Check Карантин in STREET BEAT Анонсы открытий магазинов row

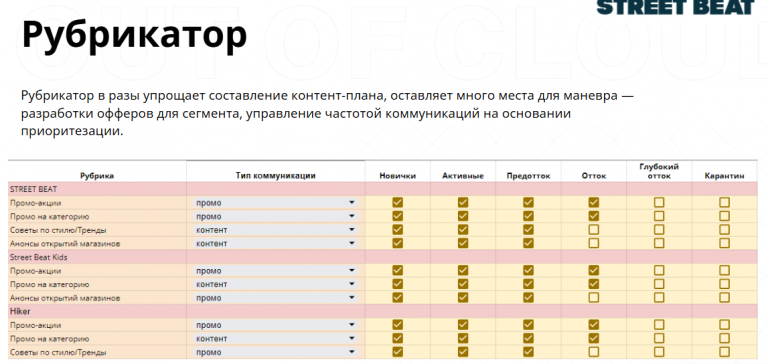[724, 243]
